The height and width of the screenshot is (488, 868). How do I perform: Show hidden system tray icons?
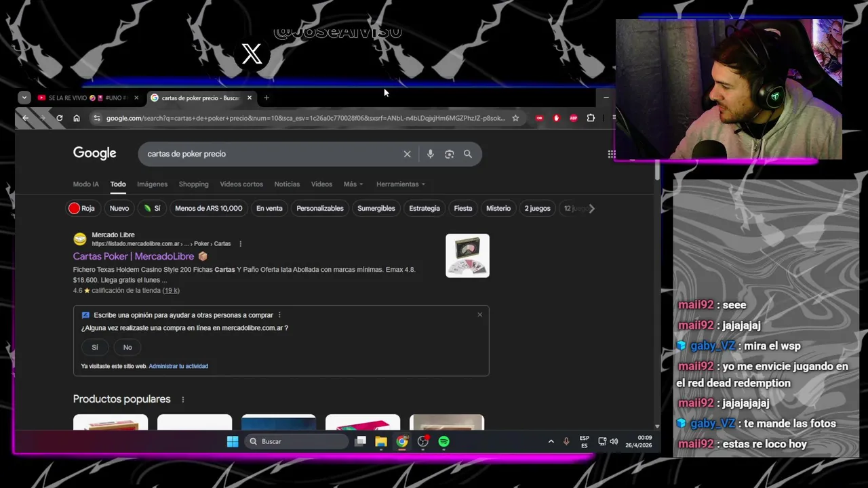tap(551, 441)
